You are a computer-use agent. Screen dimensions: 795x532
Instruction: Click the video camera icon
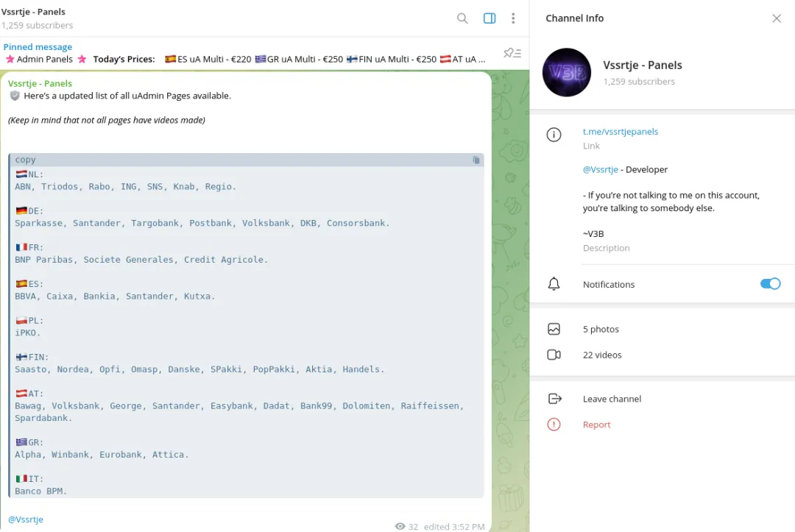click(554, 355)
